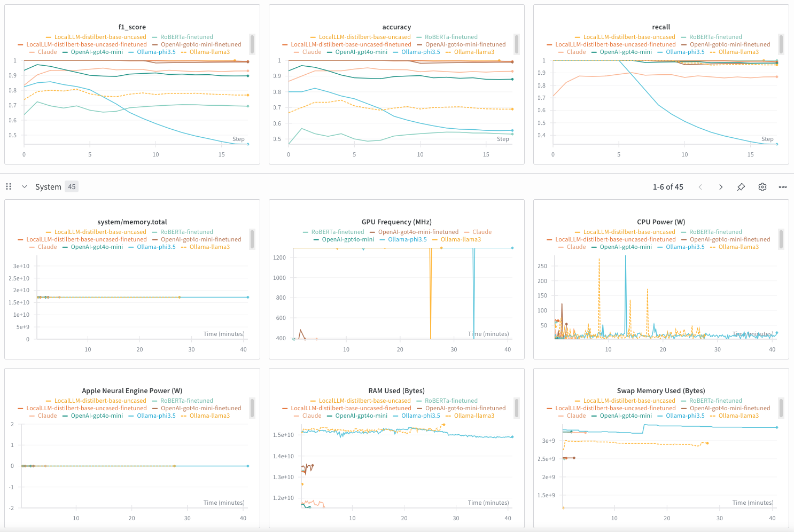Click the System section drag handle
Viewport: 794px width, 532px height.
pyautogui.click(x=8, y=186)
